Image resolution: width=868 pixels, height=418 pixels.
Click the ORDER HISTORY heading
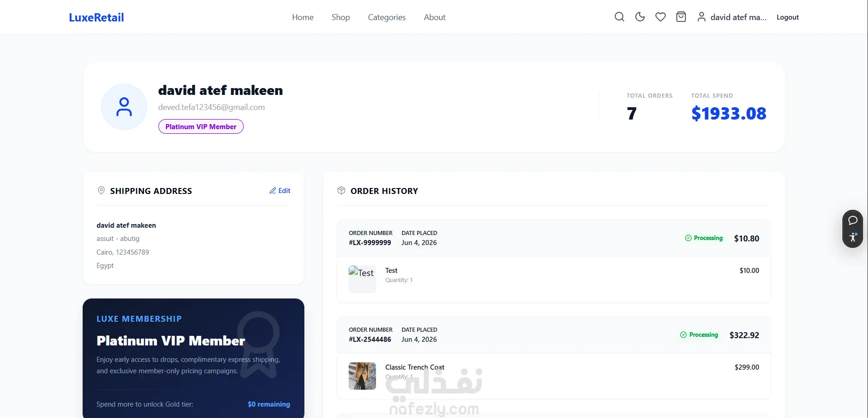[384, 191]
